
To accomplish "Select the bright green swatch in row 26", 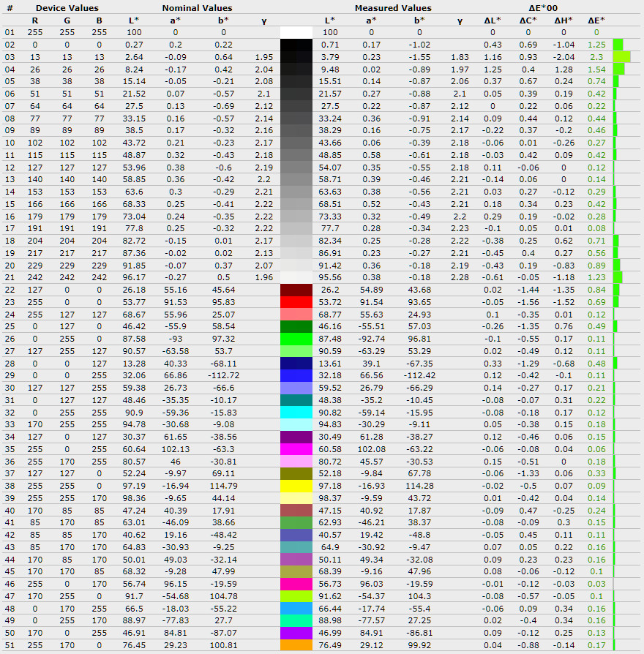I will (296, 339).
